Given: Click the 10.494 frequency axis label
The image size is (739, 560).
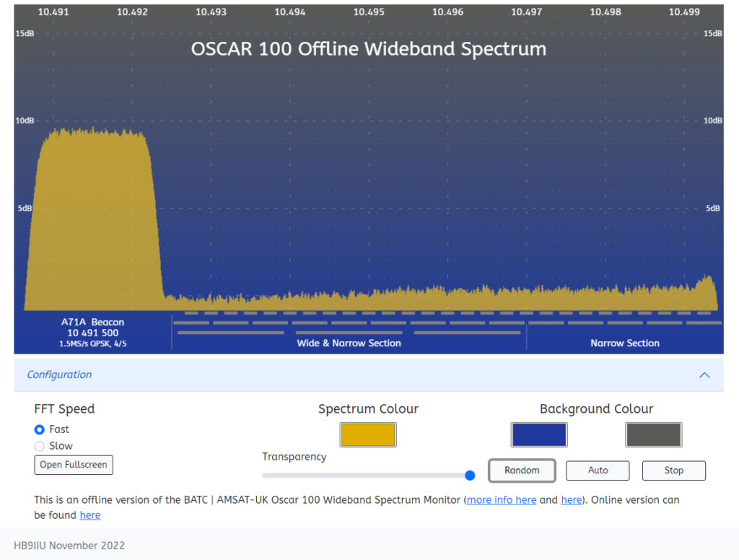Looking at the screenshot, I should [290, 12].
